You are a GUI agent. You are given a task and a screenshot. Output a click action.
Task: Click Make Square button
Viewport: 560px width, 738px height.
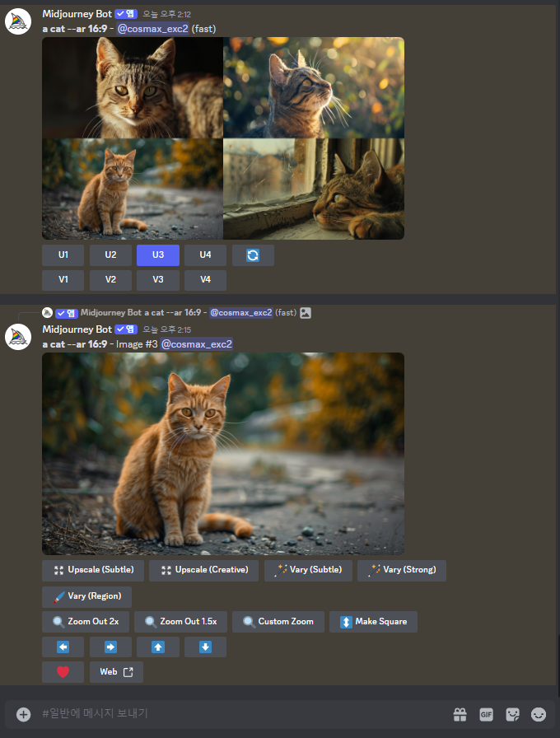(373, 622)
